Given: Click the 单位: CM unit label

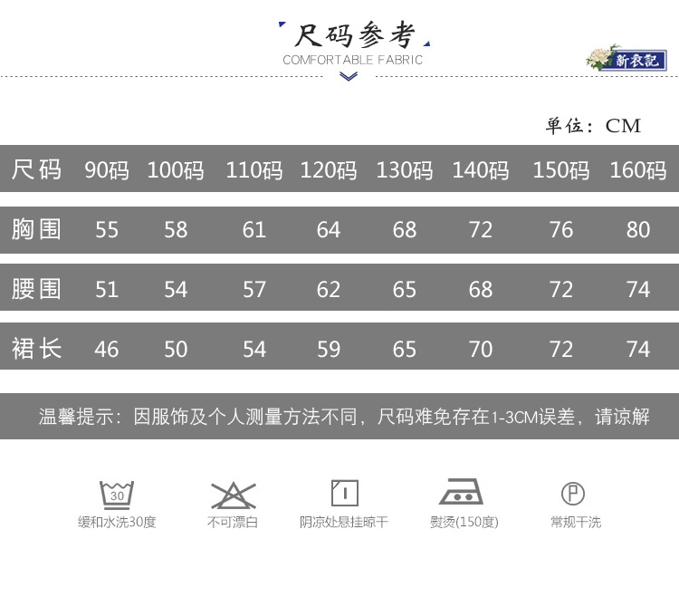Looking at the screenshot, I should [x=593, y=126].
